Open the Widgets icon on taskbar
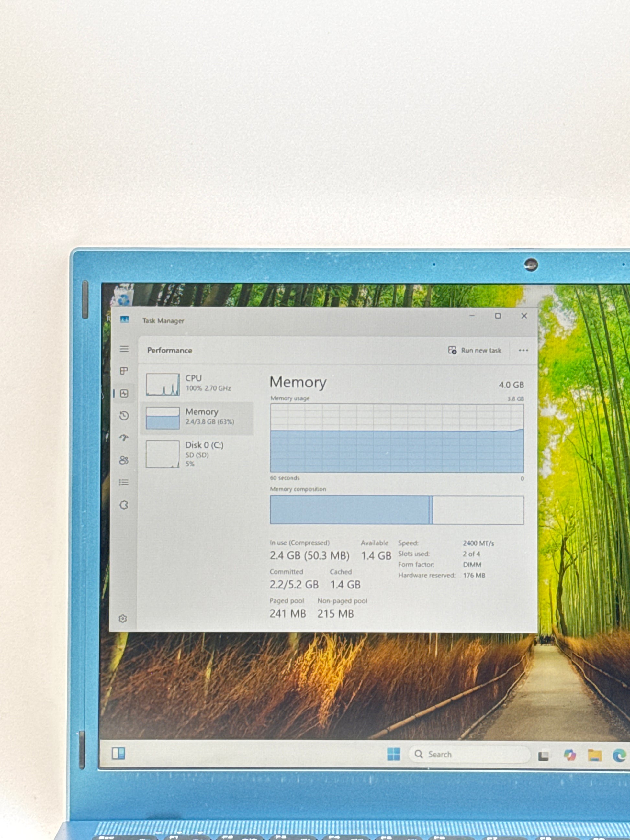The height and width of the screenshot is (840, 630). 118,753
